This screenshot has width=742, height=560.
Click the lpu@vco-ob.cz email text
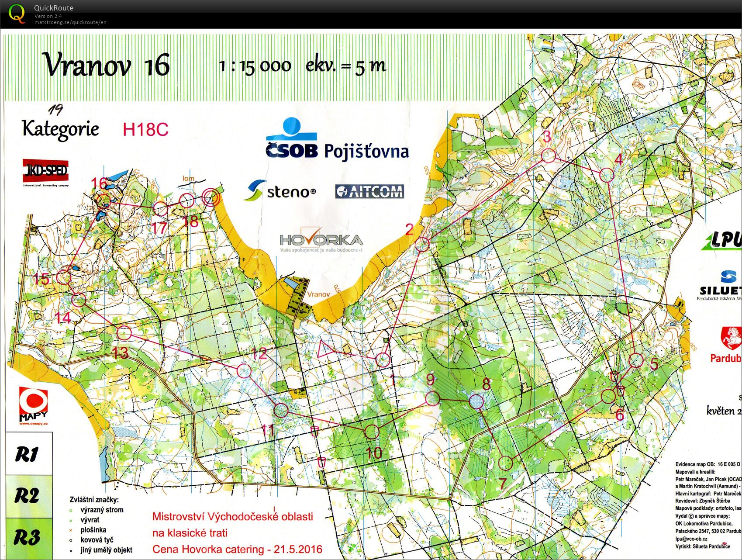tap(691, 539)
